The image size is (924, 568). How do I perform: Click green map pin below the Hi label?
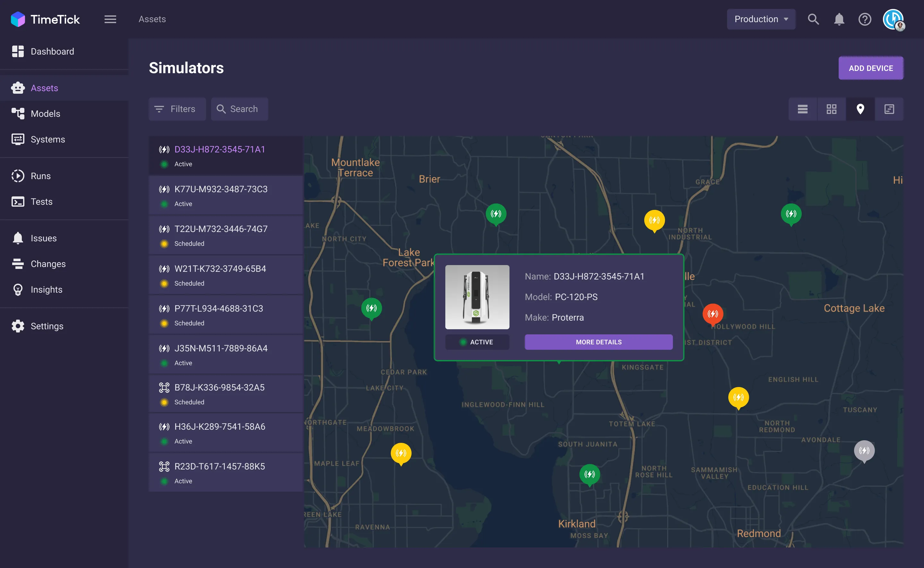coord(791,214)
